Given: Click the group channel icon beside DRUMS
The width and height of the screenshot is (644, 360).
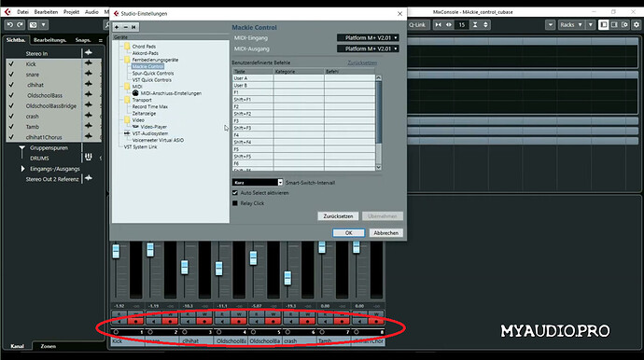Looking at the screenshot, I should click(89, 158).
